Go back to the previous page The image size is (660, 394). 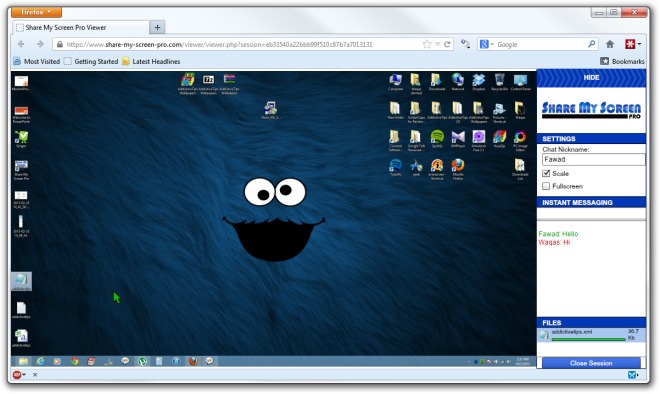coord(21,44)
